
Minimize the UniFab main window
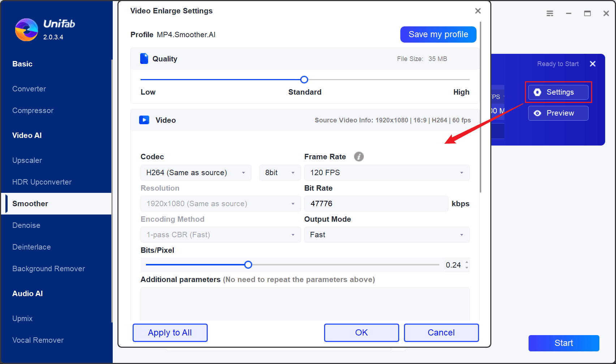click(569, 13)
